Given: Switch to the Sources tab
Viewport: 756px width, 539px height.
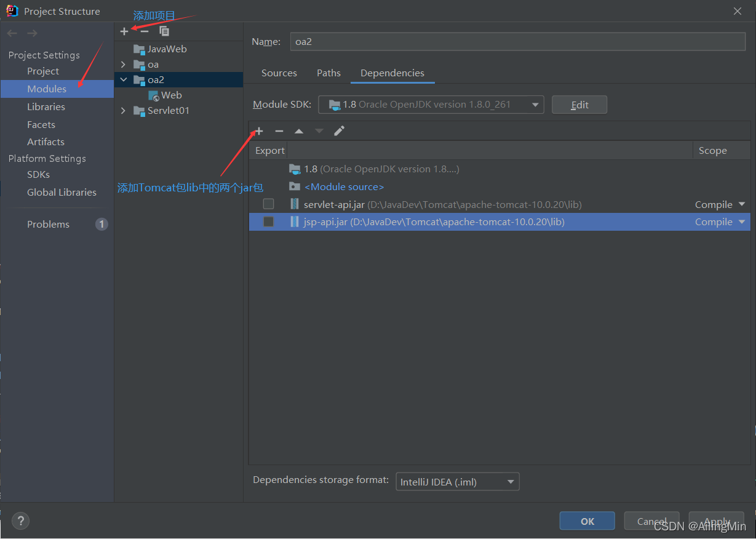Looking at the screenshot, I should tap(279, 73).
